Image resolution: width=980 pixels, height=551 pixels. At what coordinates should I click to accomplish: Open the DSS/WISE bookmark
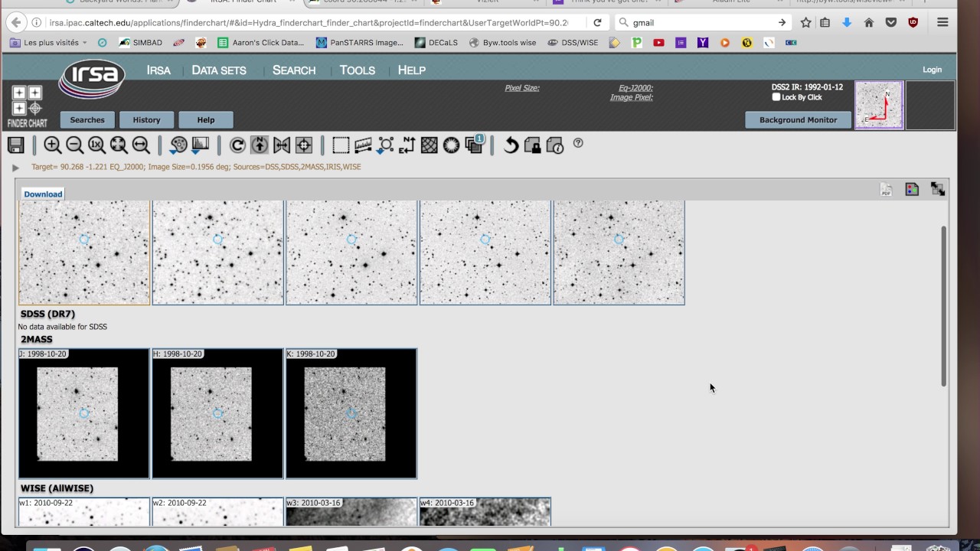click(573, 43)
